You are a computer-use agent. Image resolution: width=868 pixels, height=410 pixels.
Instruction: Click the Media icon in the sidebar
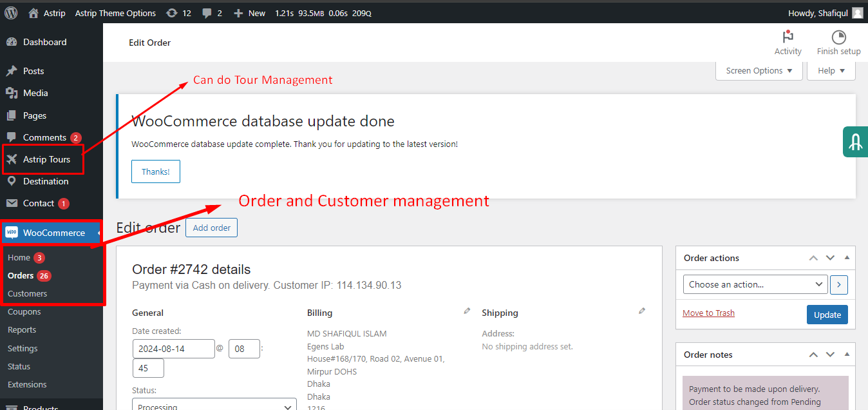click(12, 93)
